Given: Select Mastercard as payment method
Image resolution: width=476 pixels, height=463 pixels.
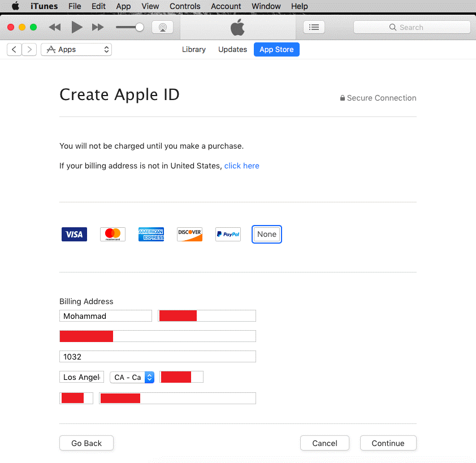Looking at the screenshot, I should [112, 235].
